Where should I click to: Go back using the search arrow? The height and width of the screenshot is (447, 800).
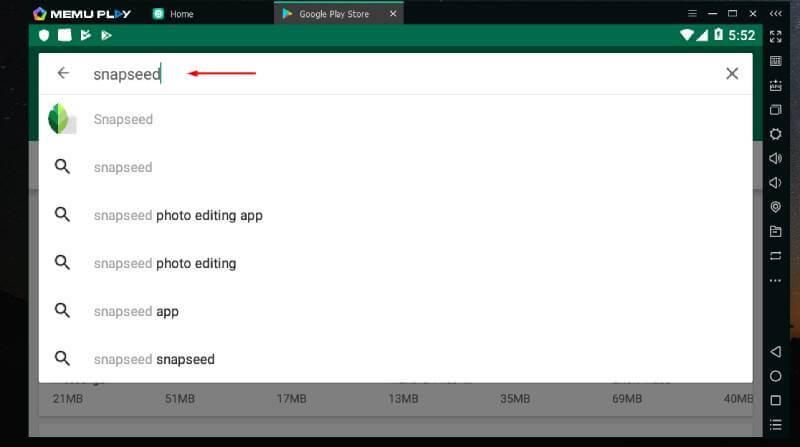(x=63, y=73)
